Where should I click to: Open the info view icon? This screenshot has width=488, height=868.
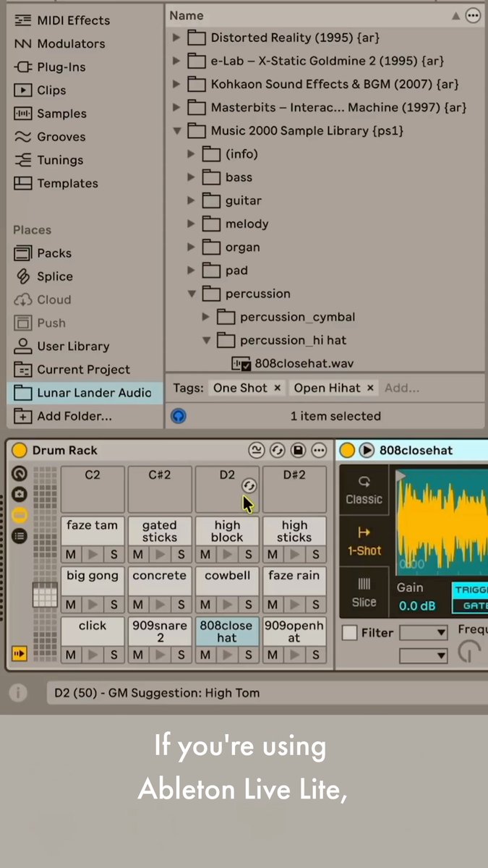coord(19,693)
